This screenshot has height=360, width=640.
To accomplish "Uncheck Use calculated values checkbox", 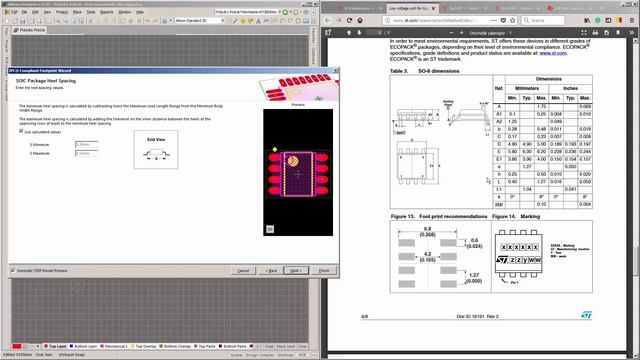I will tap(21, 131).
